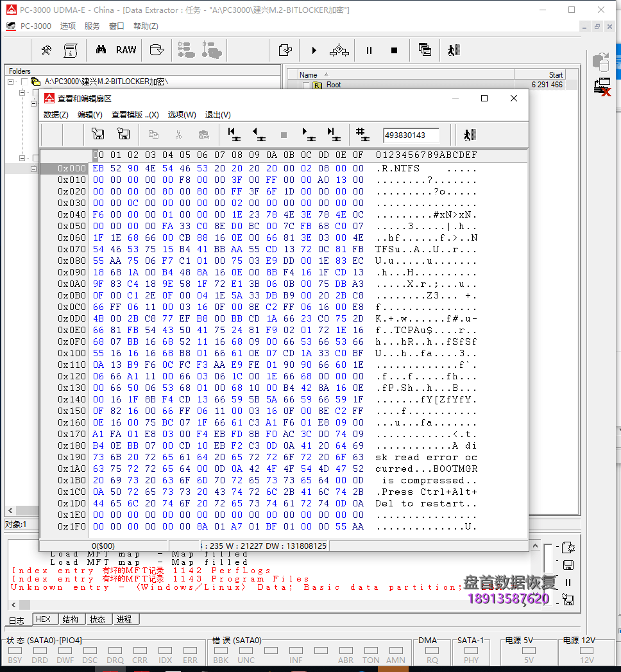
Task: Save the sector with the first floppy icon
Action: point(98,134)
